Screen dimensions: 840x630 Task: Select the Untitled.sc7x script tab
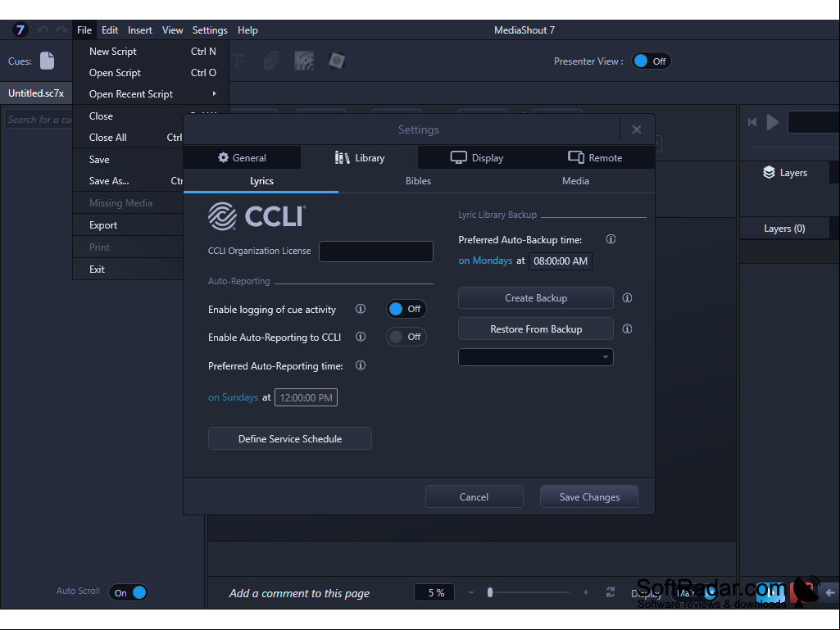coord(36,93)
